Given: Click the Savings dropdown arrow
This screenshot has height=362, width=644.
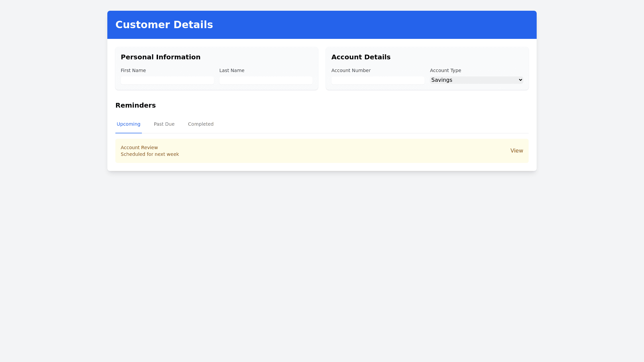Looking at the screenshot, I should click(x=520, y=80).
